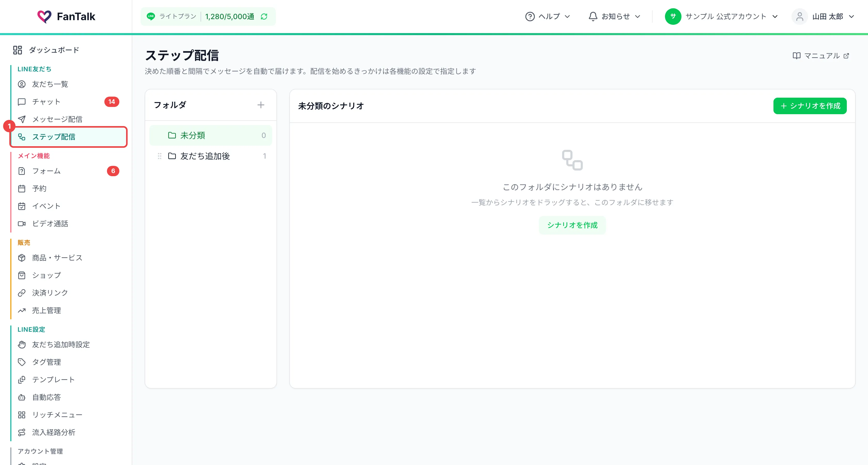Open ダッシュボード in the sidebar

coord(66,50)
